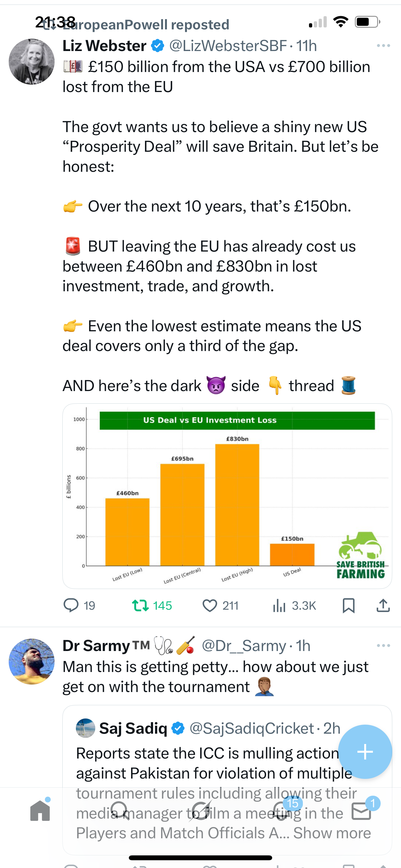Open Liz Webster's profile picture
The width and height of the screenshot is (401, 868).
click(x=32, y=62)
